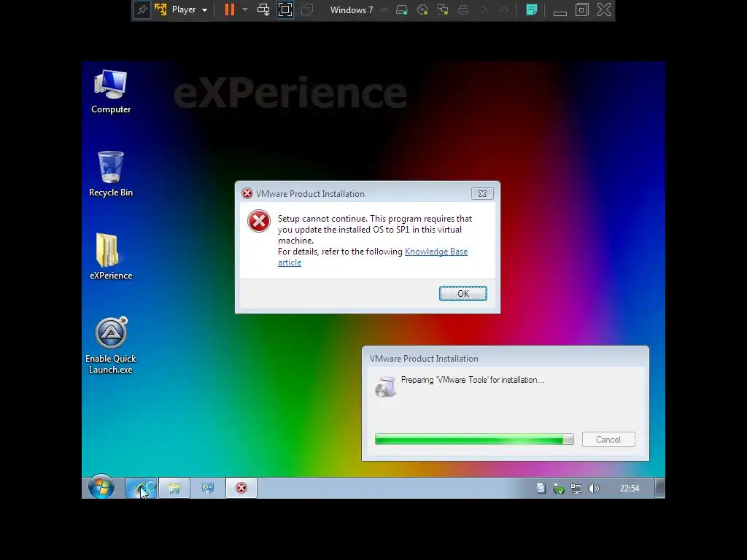Viewport: 747px width, 560px height.
Task: Click the installer disc icon in progress window
Action: pos(385,386)
